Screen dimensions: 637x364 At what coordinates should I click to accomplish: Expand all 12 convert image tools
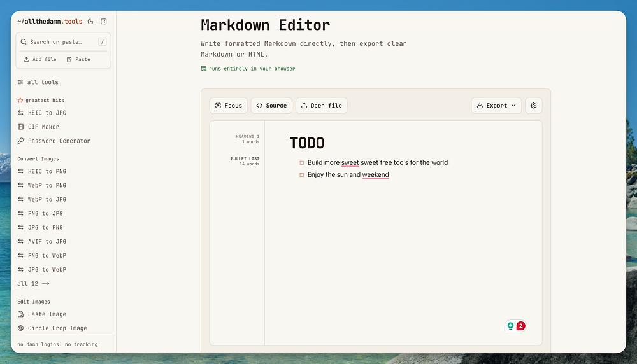tap(33, 284)
